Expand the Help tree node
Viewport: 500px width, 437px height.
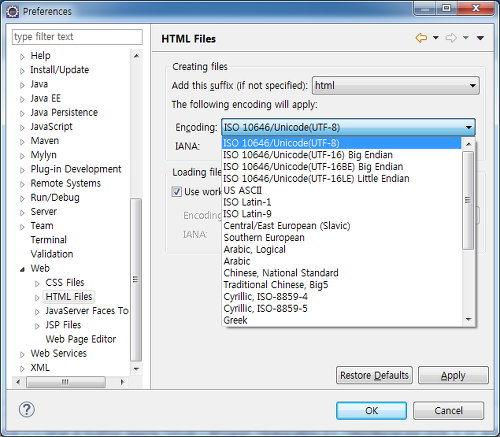(x=22, y=57)
